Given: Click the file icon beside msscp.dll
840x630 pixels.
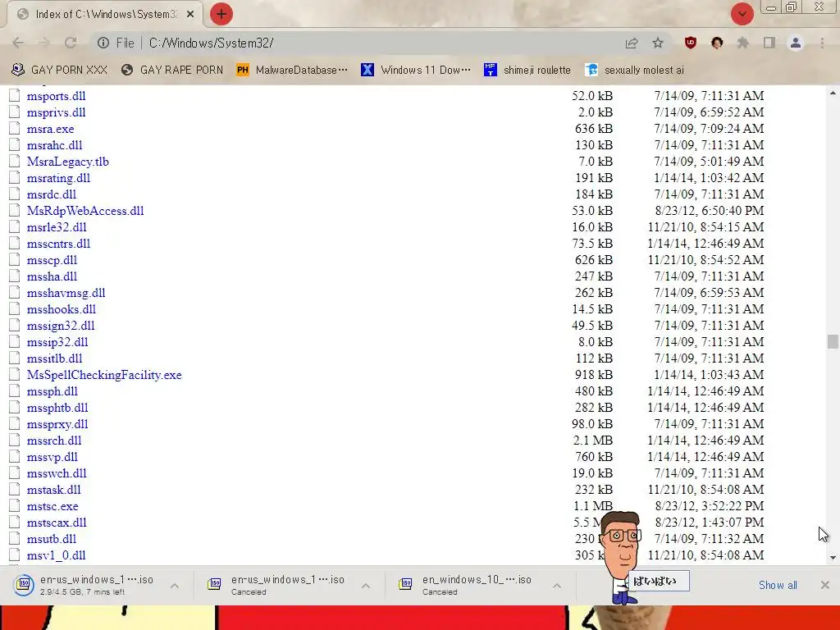Looking at the screenshot, I should (x=15, y=260).
